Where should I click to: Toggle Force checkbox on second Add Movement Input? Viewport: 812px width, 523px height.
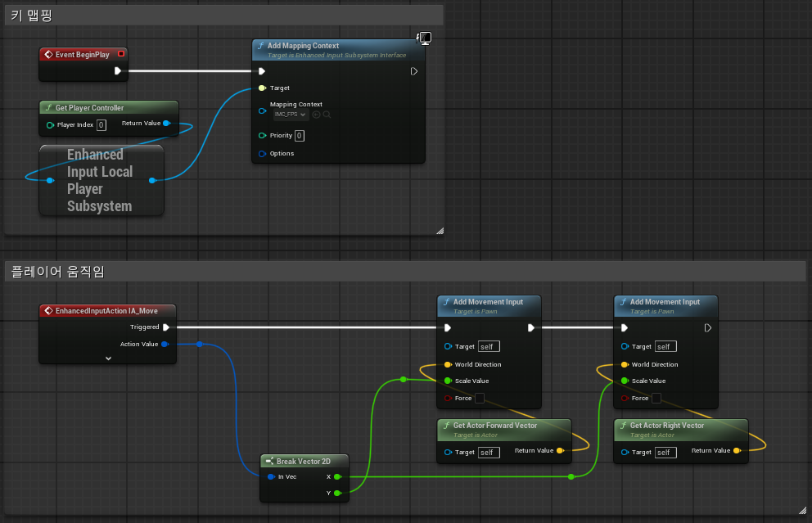coord(656,399)
